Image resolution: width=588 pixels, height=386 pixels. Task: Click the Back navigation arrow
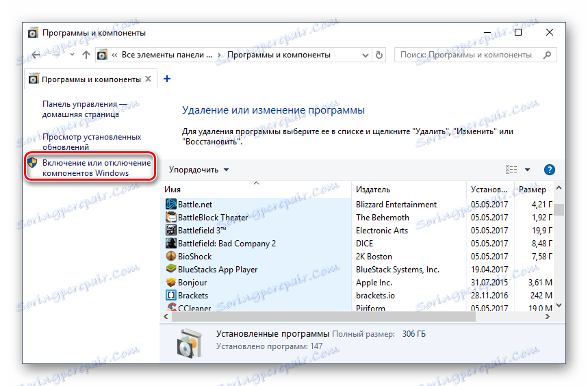click(36, 55)
